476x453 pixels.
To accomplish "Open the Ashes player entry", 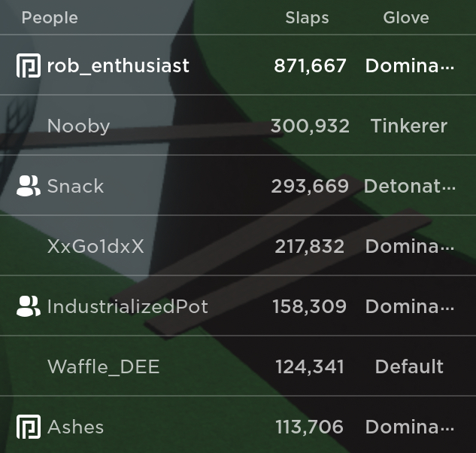I will tap(75, 427).
